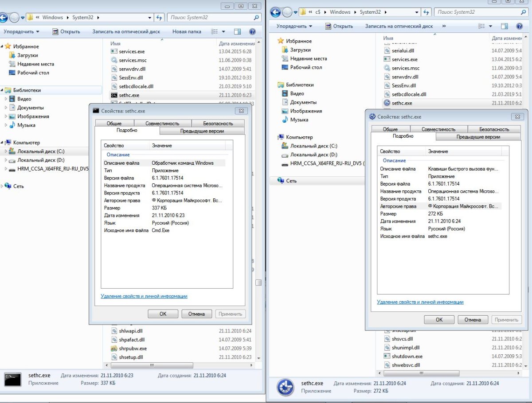Expand Изображения library in left window
The image size is (532, 403).
coord(6,116)
